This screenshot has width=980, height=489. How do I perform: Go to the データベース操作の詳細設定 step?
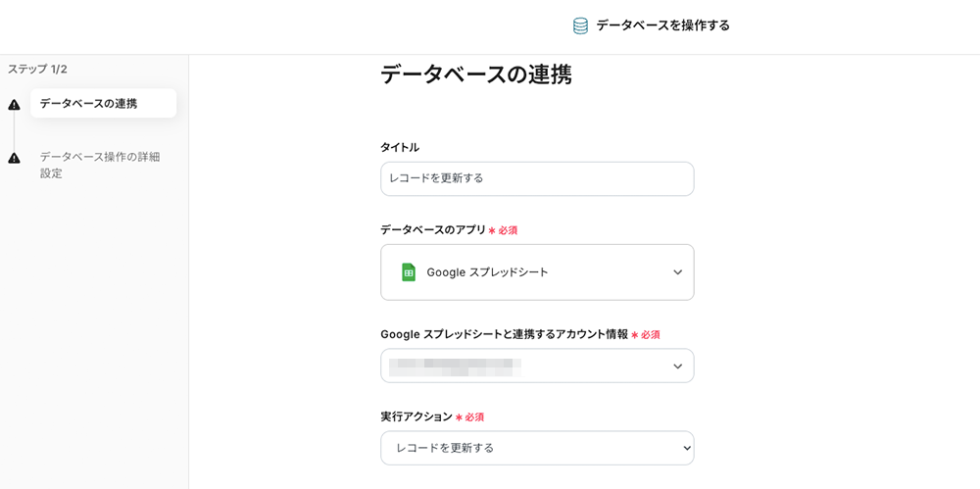(99, 165)
